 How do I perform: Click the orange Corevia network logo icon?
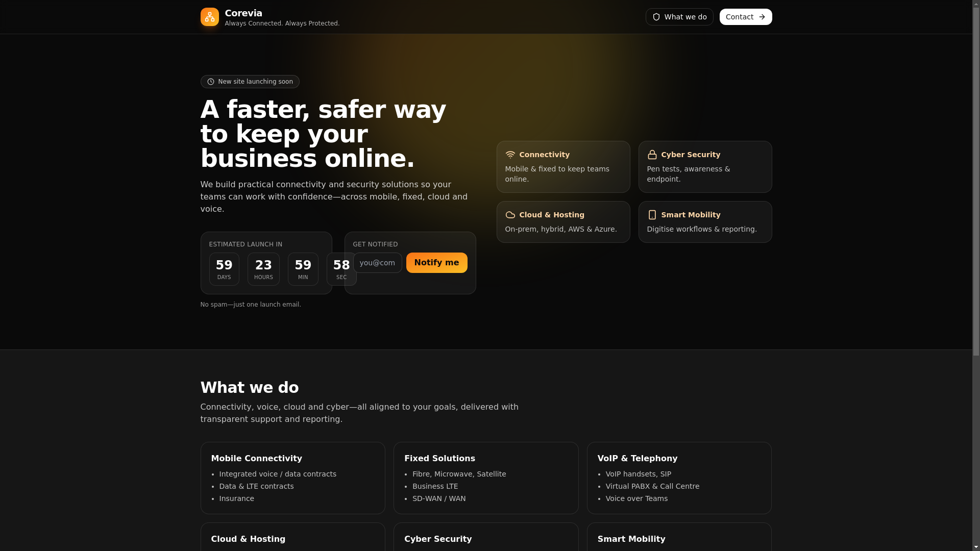click(x=209, y=17)
